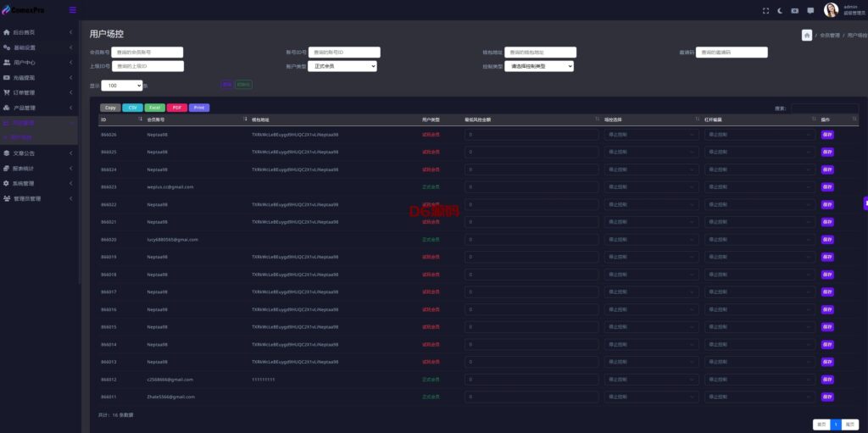Go to page 1 in pagination

tap(835, 425)
